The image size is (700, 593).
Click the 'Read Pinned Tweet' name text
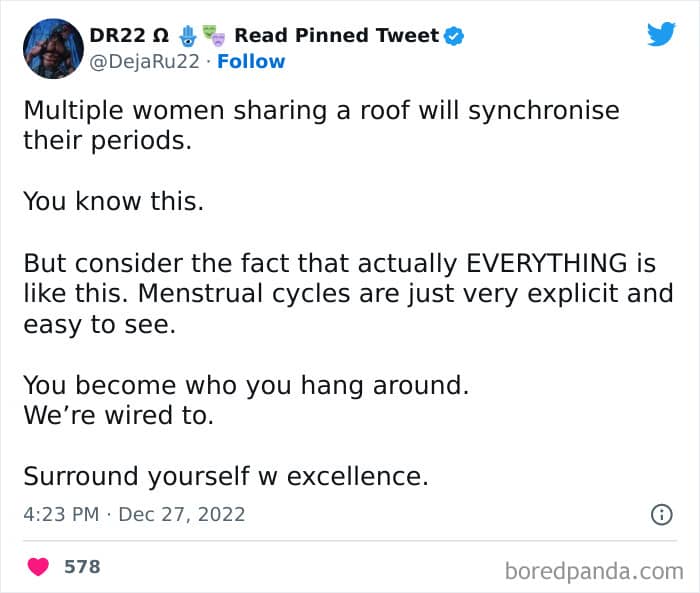[336, 36]
